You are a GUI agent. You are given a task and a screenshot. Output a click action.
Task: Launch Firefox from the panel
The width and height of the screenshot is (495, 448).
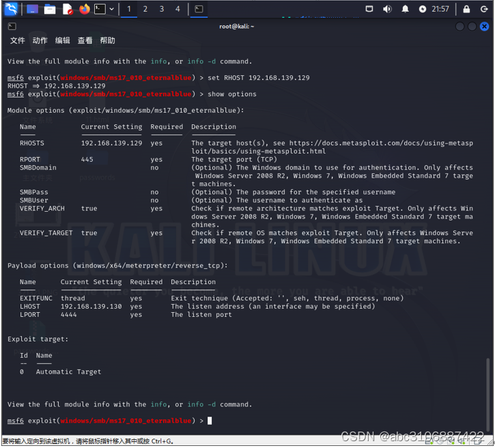click(84, 9)
